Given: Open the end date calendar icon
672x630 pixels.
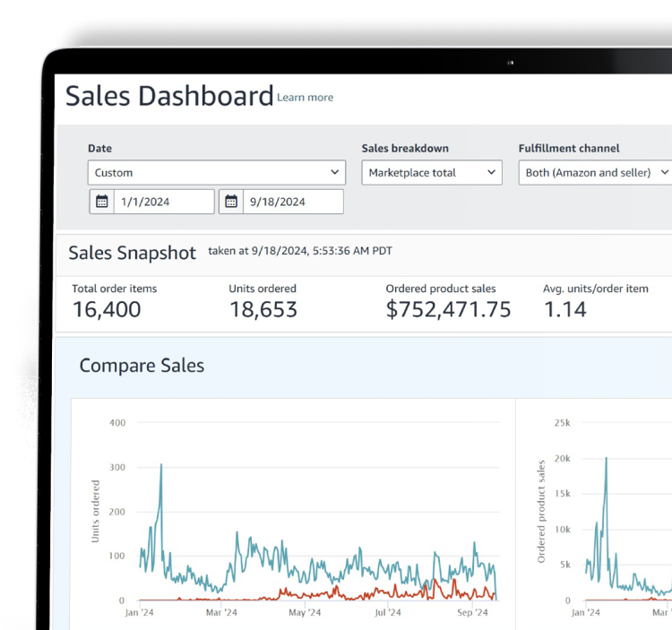Looking at the screenshot, I should click(x=230, y=202).
